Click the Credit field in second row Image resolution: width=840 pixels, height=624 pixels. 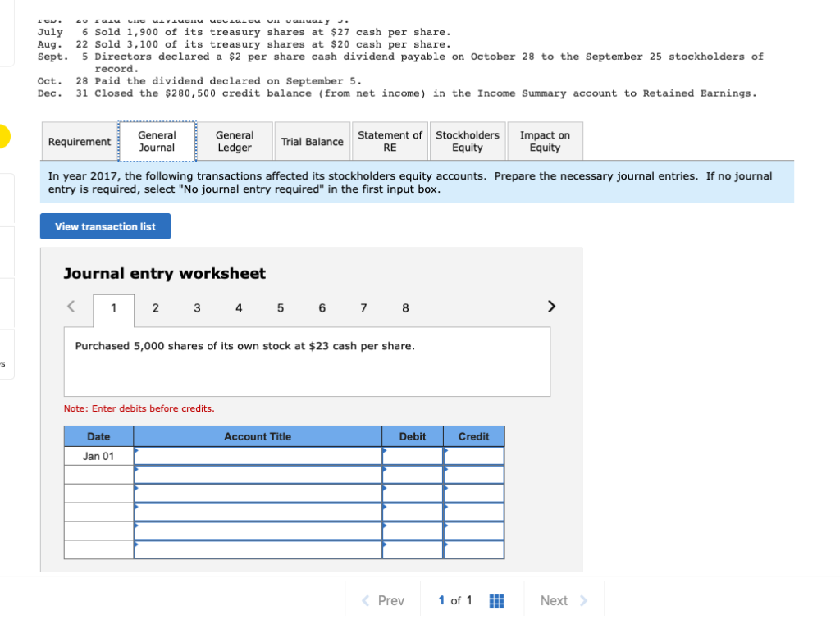[474, 475]
